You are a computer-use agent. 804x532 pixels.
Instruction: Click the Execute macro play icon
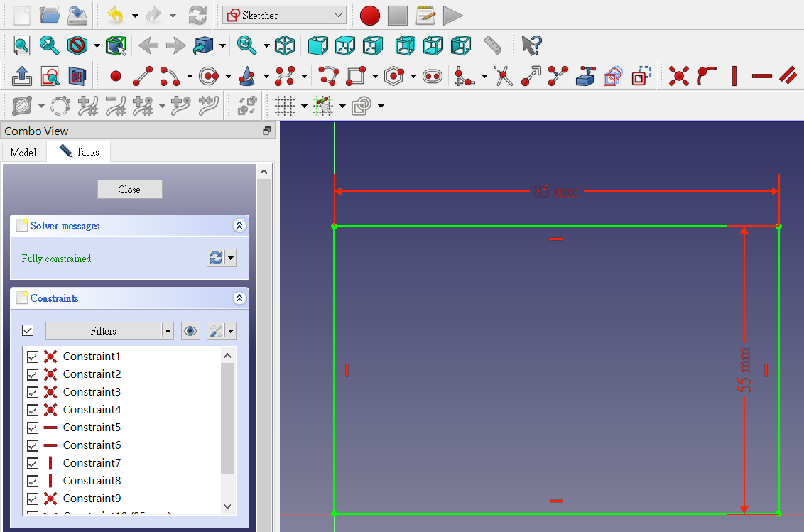pyautogui.click(x=452, y=16)
